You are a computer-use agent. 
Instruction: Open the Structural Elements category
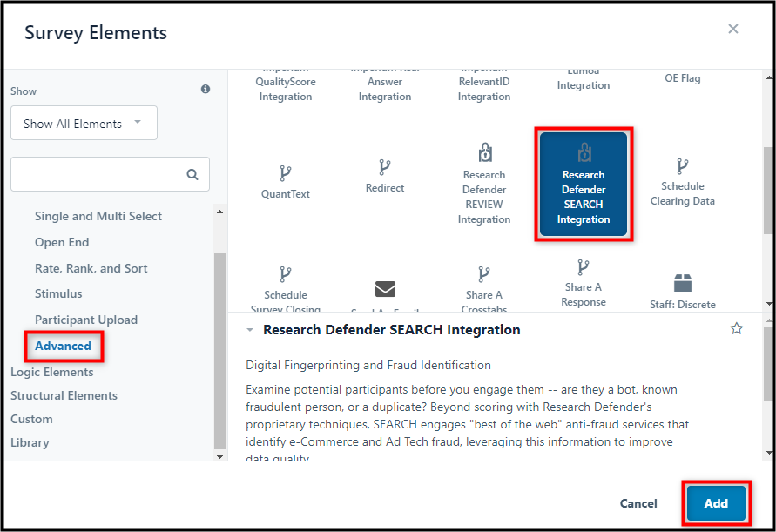pos(64,395)
